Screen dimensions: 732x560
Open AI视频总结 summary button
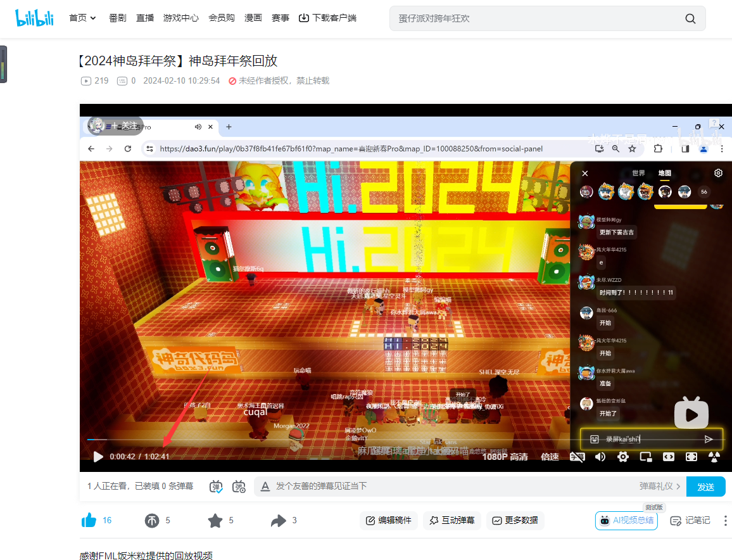(x=626, y=520)
